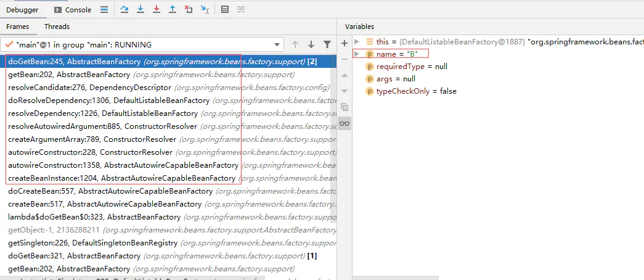Switch to the Console tab
644x280 pixels.
pos(73,10)
